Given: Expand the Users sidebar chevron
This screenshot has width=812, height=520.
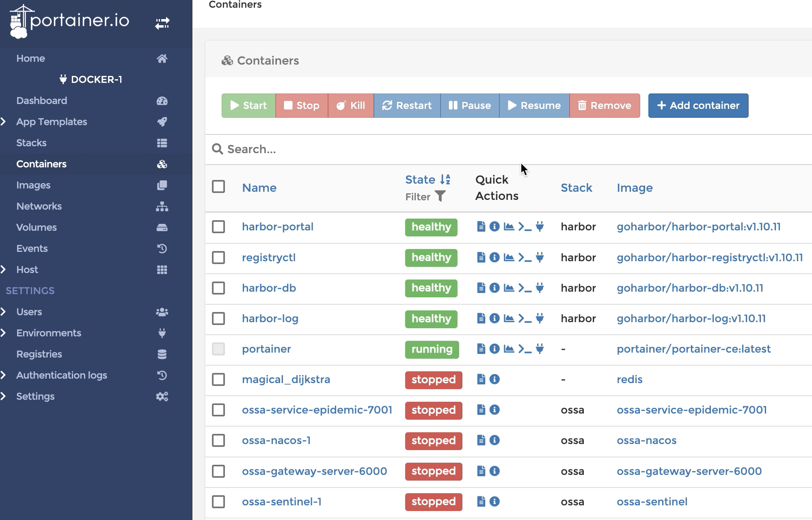Looking at the screenshot, I should (x=3, y=312).
